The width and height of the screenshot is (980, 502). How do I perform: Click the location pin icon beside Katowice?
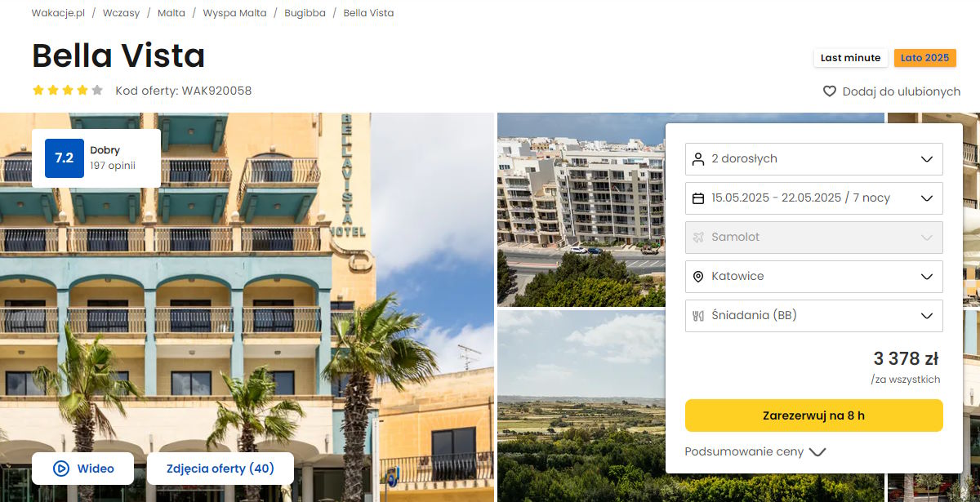point(697,277)
